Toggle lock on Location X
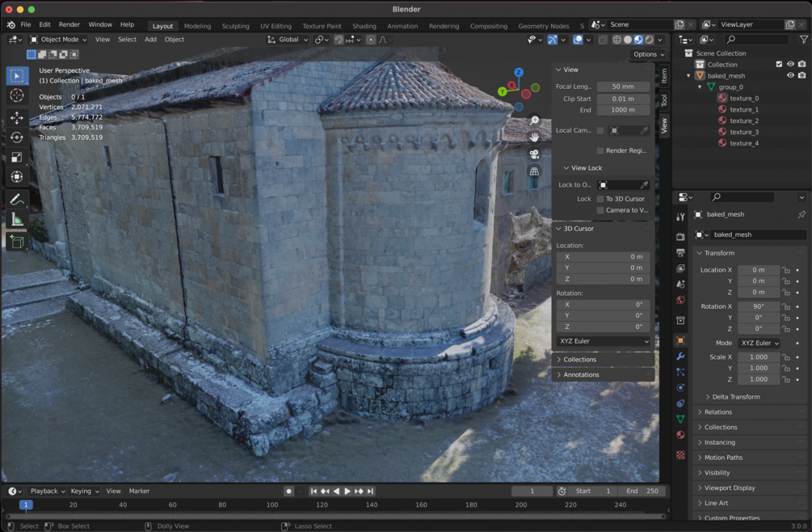Image resolution: width=812 pixels, height=532 pixels. [786, 270]
